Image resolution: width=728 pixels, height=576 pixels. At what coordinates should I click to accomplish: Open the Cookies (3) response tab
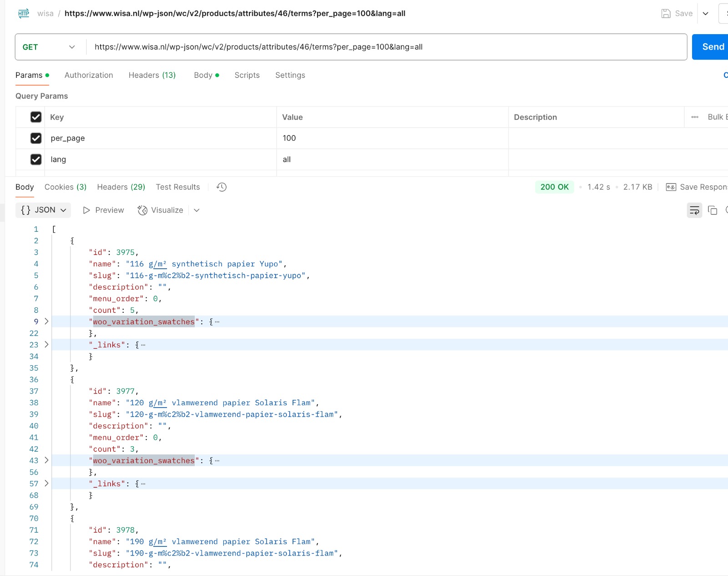coord(66,187)
